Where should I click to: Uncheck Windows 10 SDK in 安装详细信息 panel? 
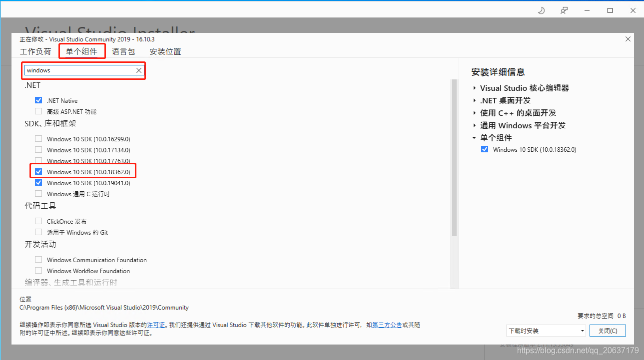click(x=484, y=149)
